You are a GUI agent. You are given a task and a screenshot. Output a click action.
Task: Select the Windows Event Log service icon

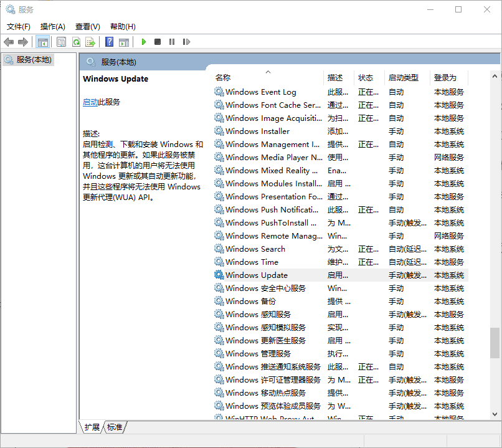219,92
